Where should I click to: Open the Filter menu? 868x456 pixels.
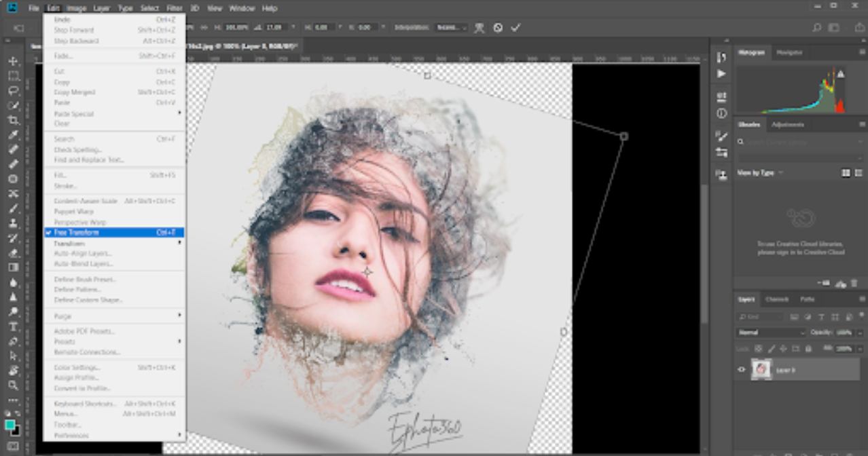tap(175, 8)
